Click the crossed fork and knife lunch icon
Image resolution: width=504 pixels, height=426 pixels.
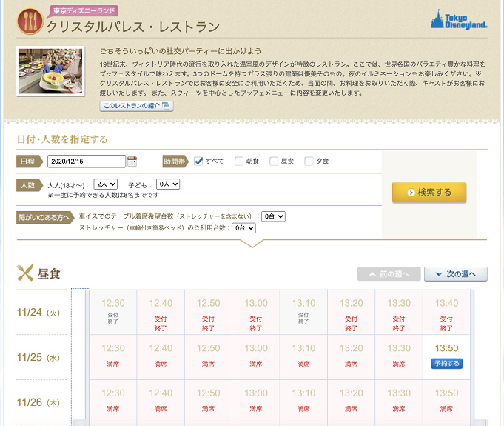25,273
